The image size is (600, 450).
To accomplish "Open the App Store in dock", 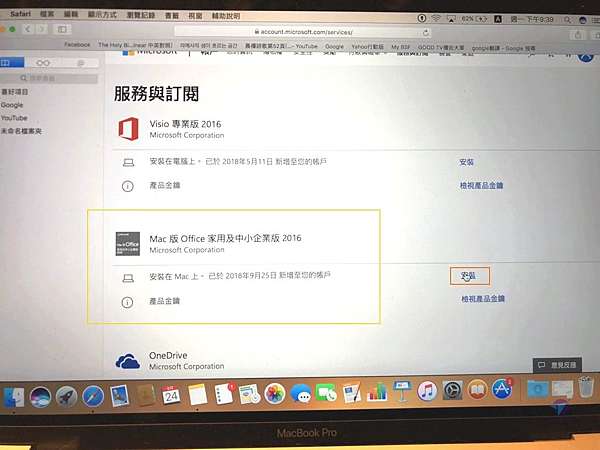I will click(x=502, y=389).
